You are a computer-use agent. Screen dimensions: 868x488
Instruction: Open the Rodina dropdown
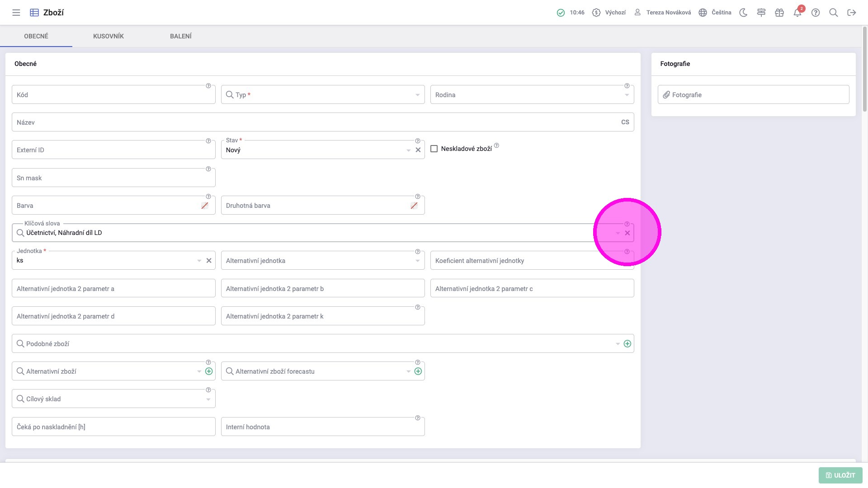[627, 95]
